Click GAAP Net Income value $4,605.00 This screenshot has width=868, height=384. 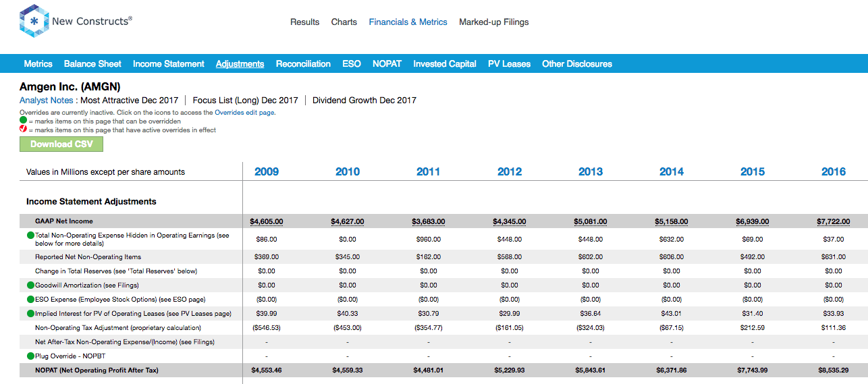(267, 221)
